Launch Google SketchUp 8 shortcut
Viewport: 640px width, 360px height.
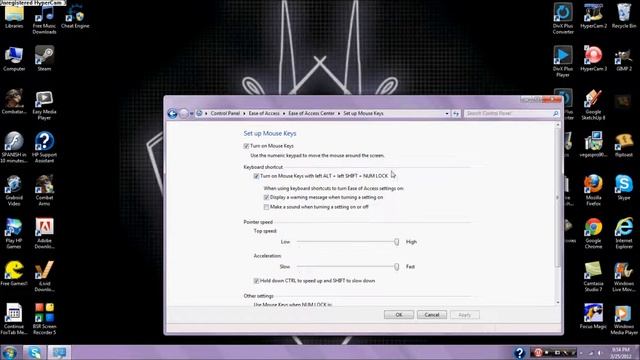[x=593, y=105]
